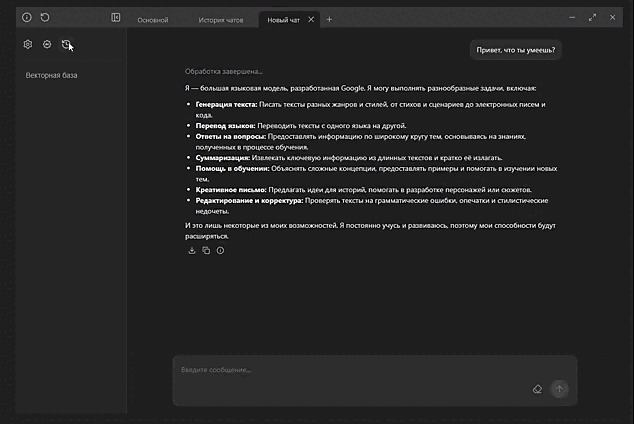Click the bold text Генерация текста

tap(226, 104)
